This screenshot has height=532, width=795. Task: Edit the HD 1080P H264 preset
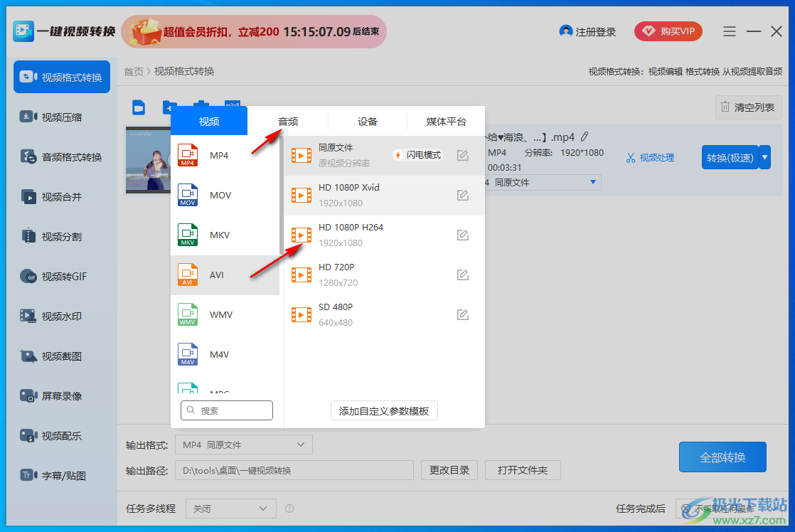coord(462,235)
